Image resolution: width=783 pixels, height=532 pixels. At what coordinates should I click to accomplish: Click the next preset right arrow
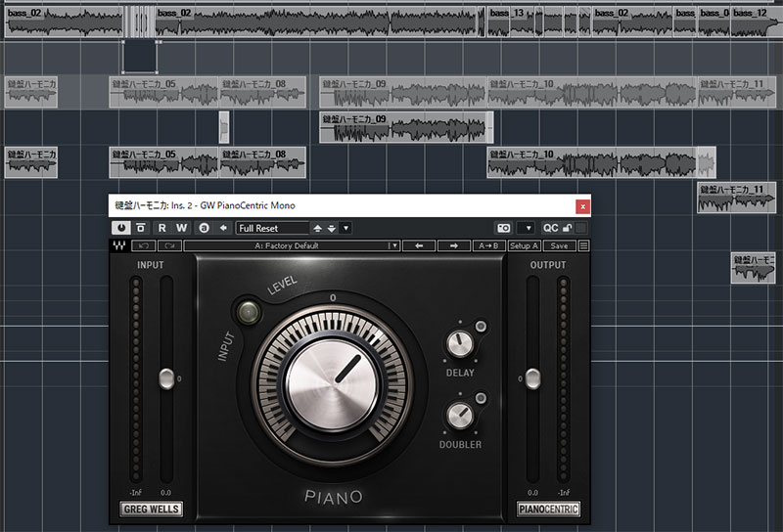coord(453,245)
